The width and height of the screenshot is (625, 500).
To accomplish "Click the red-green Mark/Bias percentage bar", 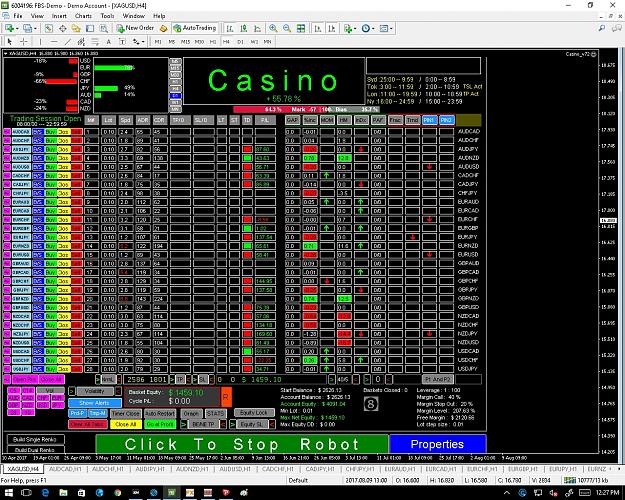I will [305, 109].
